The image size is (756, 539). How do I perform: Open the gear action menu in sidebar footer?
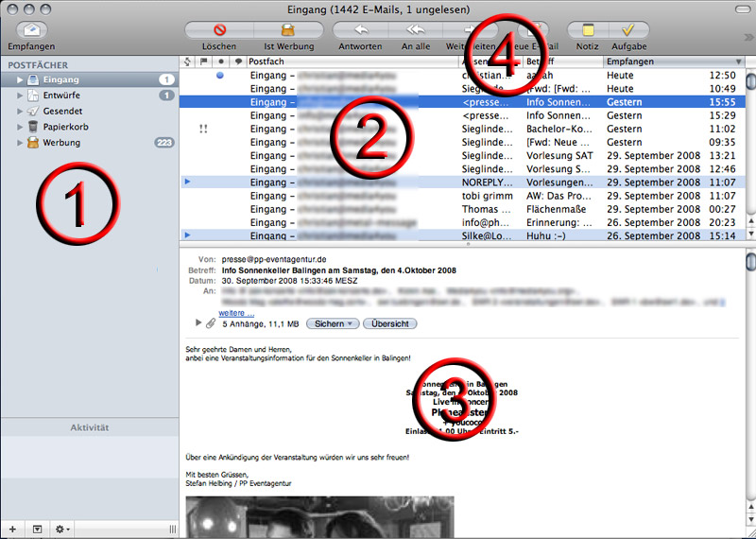[62, 528]
